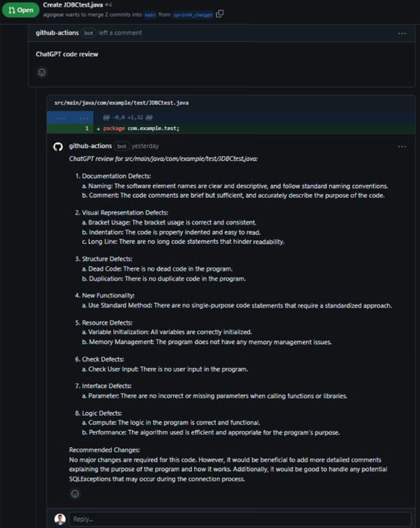This screenshot has width=420, height=528.
Task: Click github-actions author name on inline comment
Action: click(x=90, y=146)
